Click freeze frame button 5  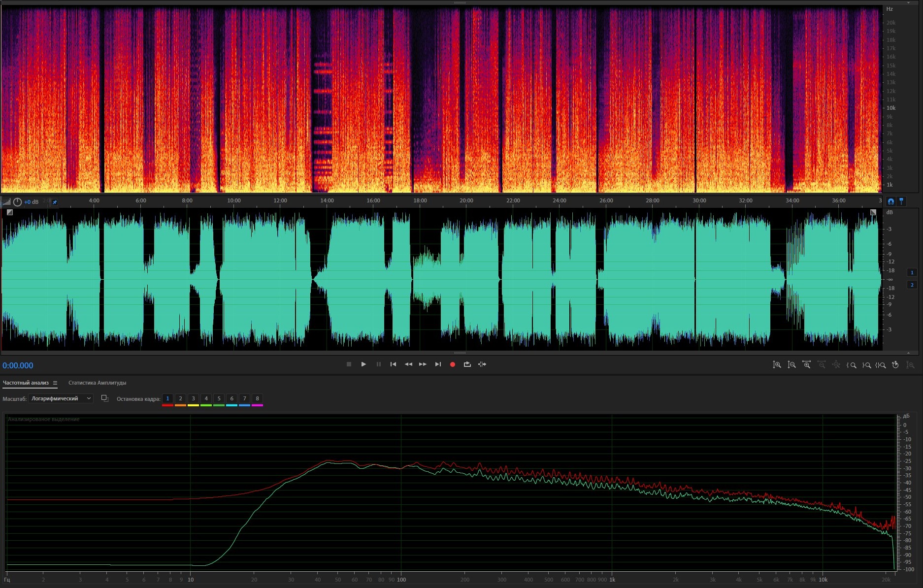pyautogui.click(x=219, y=398)
